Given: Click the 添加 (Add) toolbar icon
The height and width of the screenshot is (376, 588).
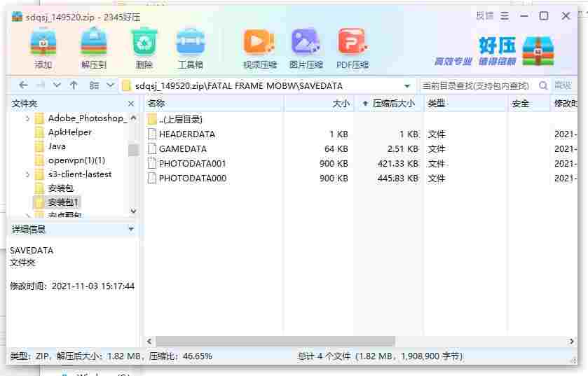Looking at the screenshot, I should point(43,48).
